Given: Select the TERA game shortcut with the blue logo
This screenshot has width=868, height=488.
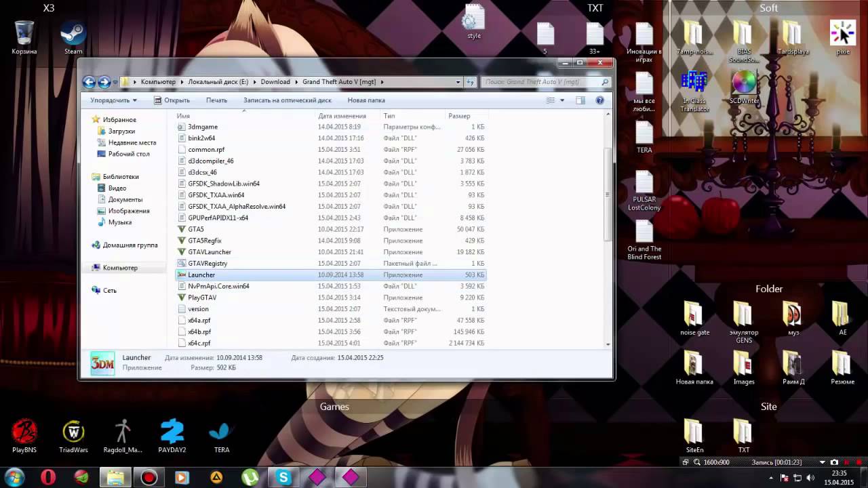Looking at the screenshot, I should click(x=221, y=436).
